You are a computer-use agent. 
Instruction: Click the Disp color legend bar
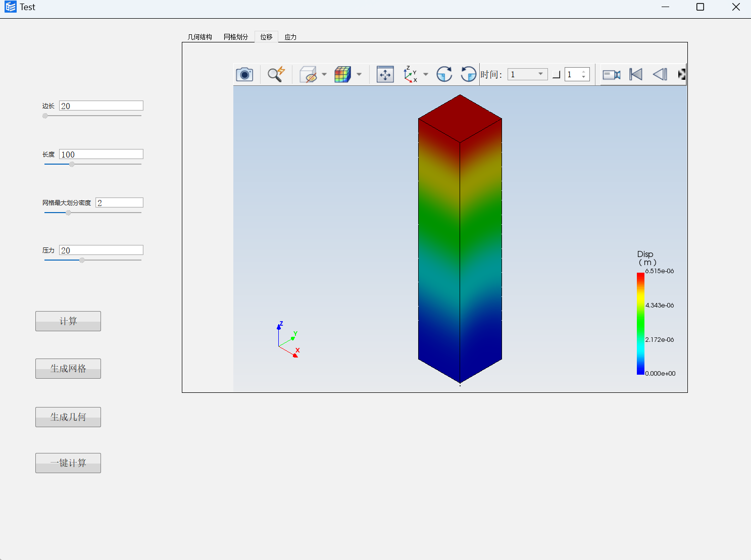[640, 324]
